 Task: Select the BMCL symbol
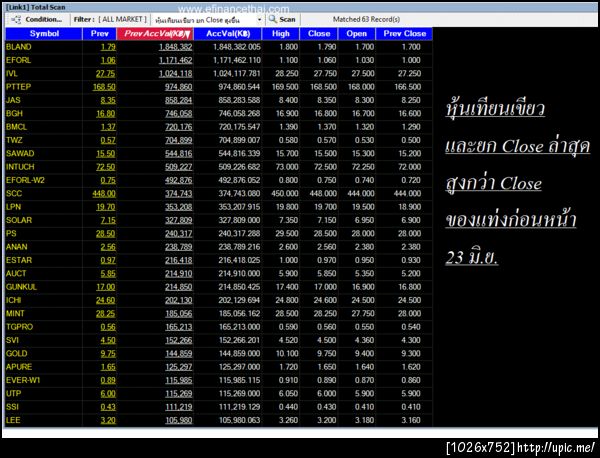16,127
